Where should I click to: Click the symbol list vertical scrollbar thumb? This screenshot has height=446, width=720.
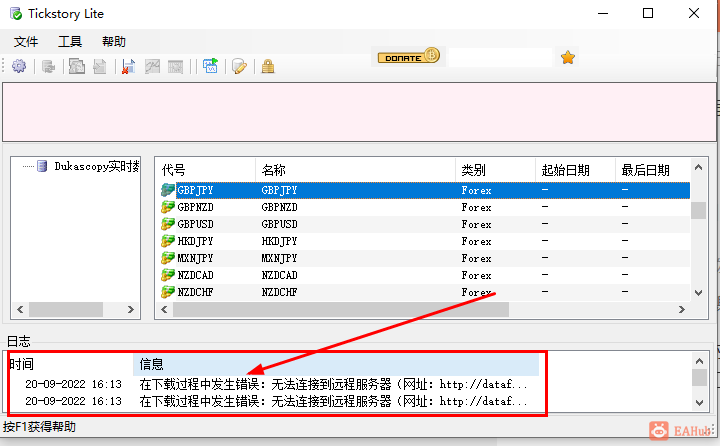coord(698,210)
